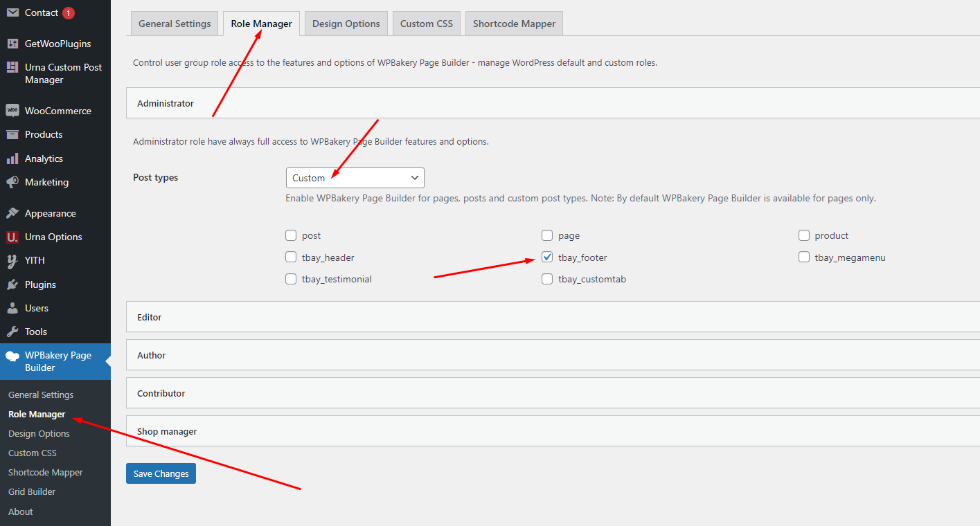Image resolution: width=980 pixels, height=526 pixels.
Task: Open Role Manager in the sidebar submenu
Action: [x=37, y=414]
